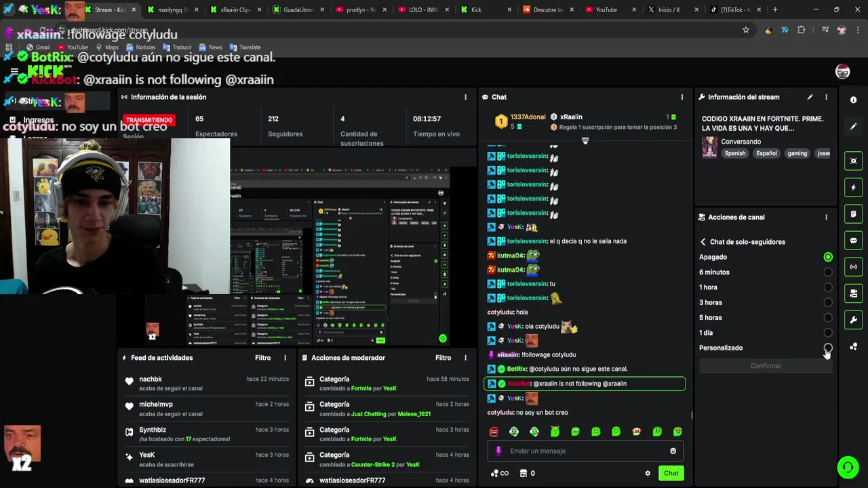The width and height of the screenshot is (868, 488).
Task: Click the 1337Adonai leaderboard entry in chat
Action: click(520, 121)
